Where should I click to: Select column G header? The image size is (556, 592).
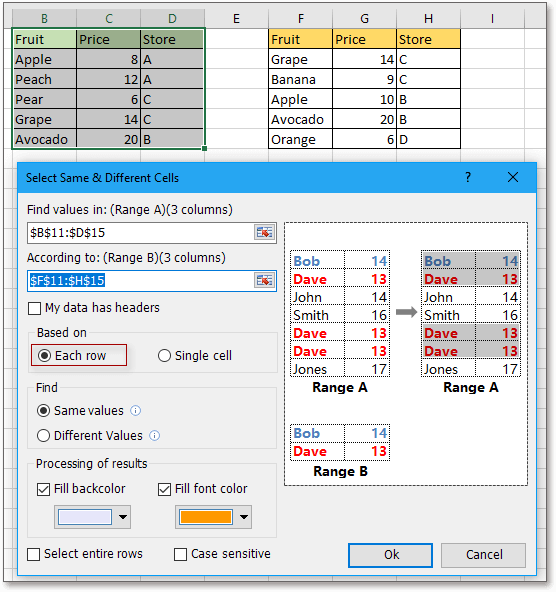tap(364, 18)
